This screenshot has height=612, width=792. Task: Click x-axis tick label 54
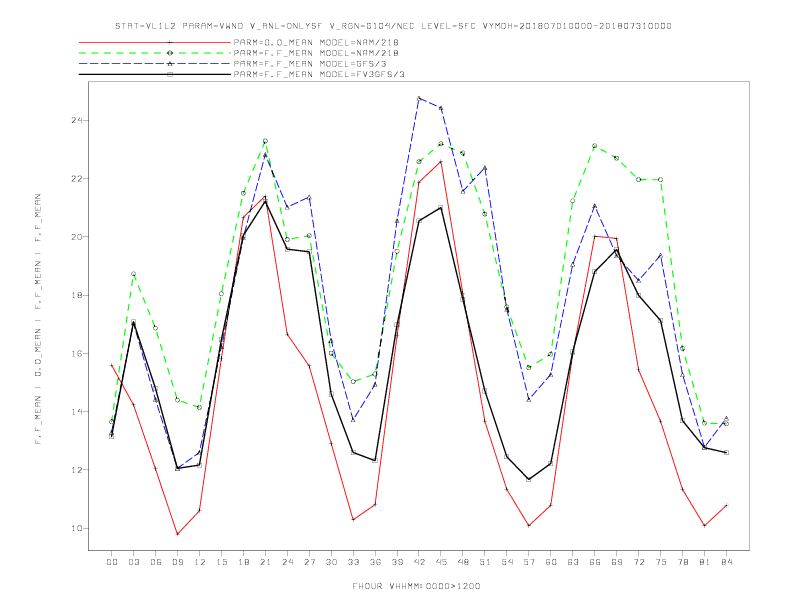[x=507, y=562]
